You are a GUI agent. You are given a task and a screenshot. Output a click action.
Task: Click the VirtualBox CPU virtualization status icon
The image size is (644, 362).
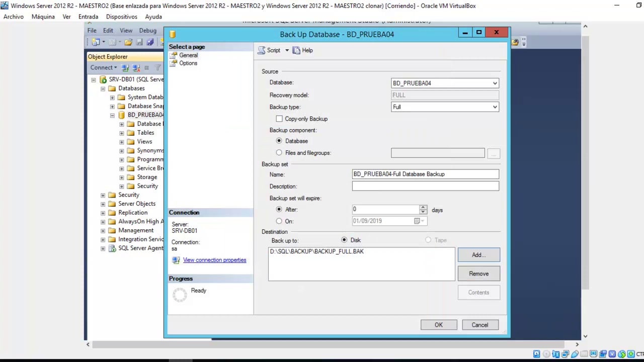tap(612, 354)
